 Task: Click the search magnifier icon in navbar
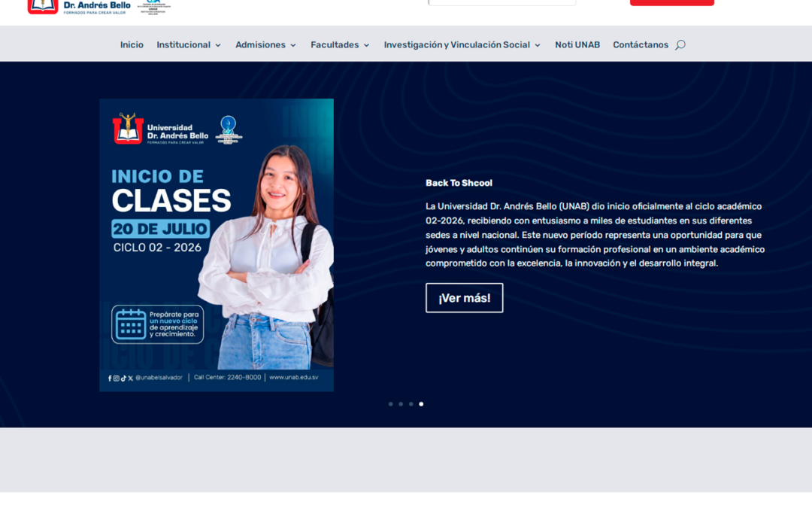(680, 45)
